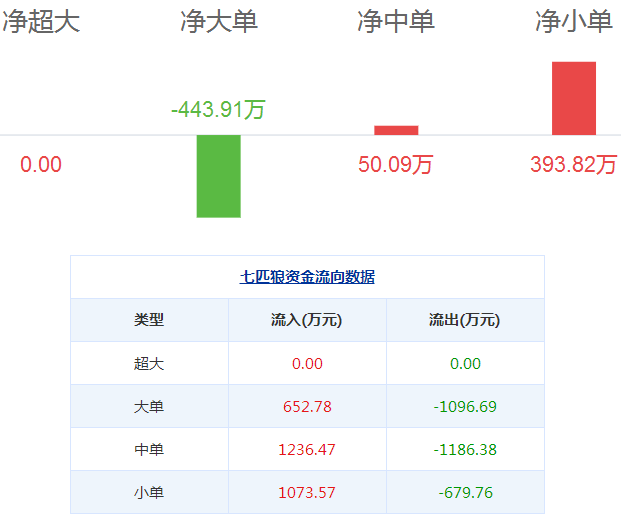Click the red 0.00 inflow cell in 超大 row

pos(307,363)
